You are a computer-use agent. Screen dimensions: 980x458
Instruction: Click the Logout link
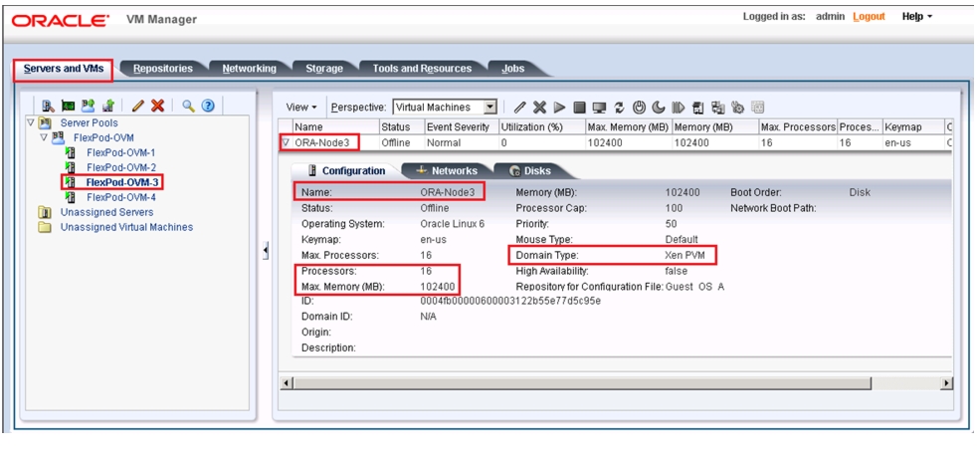tap(869, 16)
